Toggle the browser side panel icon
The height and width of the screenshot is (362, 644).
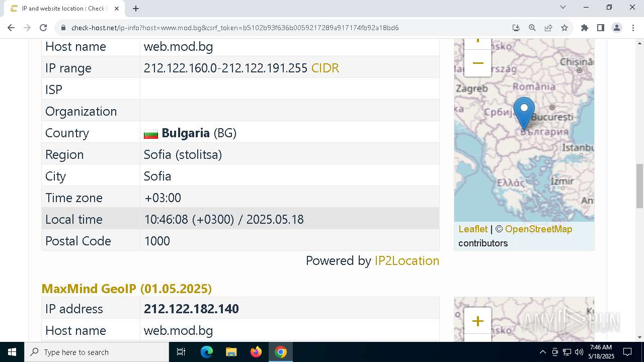pos(600,28)
